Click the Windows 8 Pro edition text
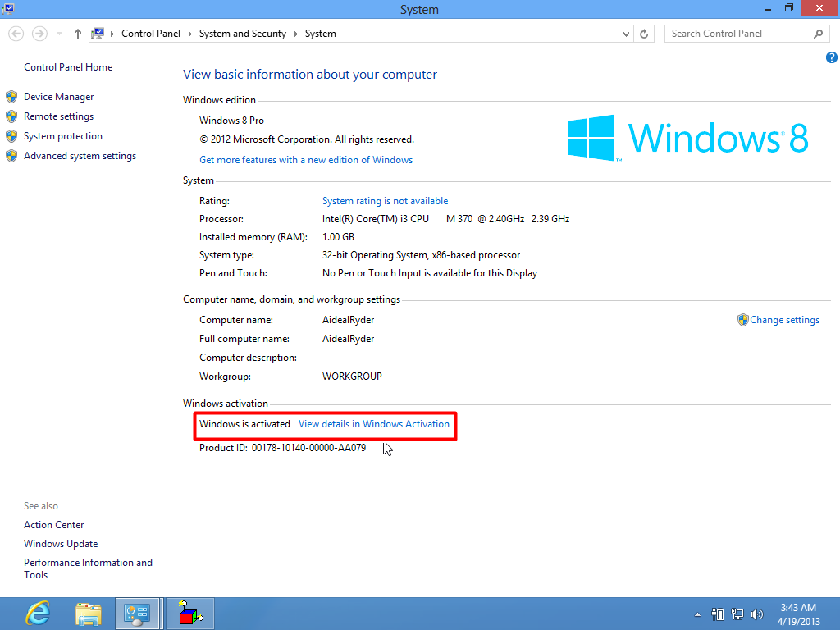This screenshot has height=630, width=840. (x=231, y=121)
